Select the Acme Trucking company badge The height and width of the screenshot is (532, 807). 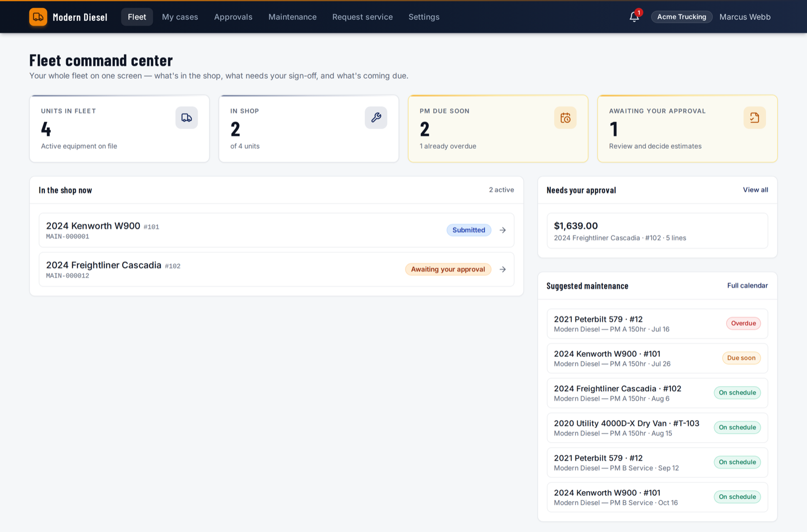pyautogui.click(x=682, y=17)
